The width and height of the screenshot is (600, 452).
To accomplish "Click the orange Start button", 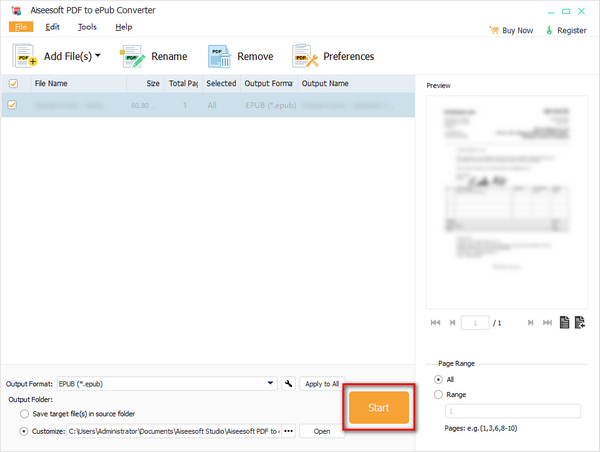I will point(379,408).
